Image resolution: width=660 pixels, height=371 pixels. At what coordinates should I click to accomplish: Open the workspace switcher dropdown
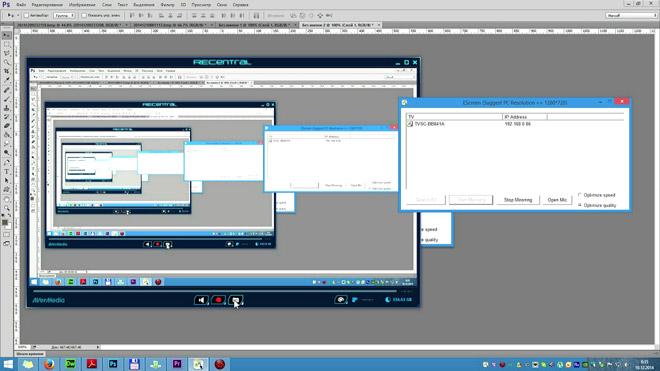pos(631,16)
